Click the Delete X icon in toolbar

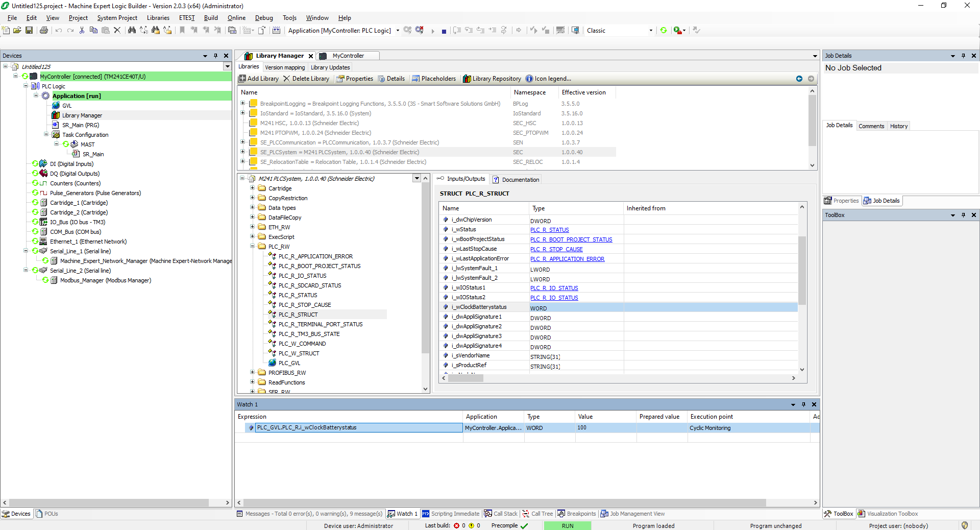point(117,31)
